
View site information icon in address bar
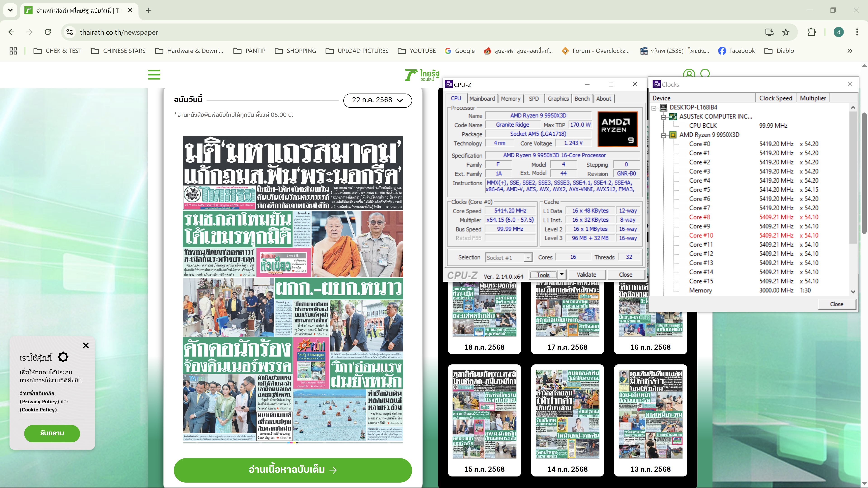(x=69, y=32)
